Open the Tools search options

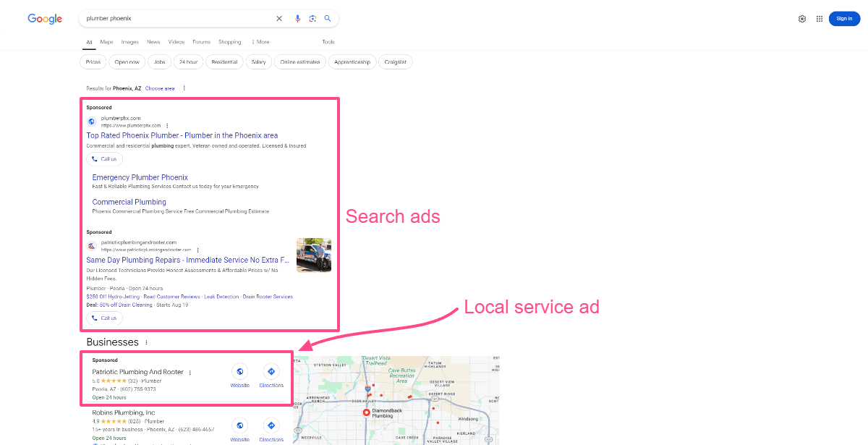click(x=328, y=42)
